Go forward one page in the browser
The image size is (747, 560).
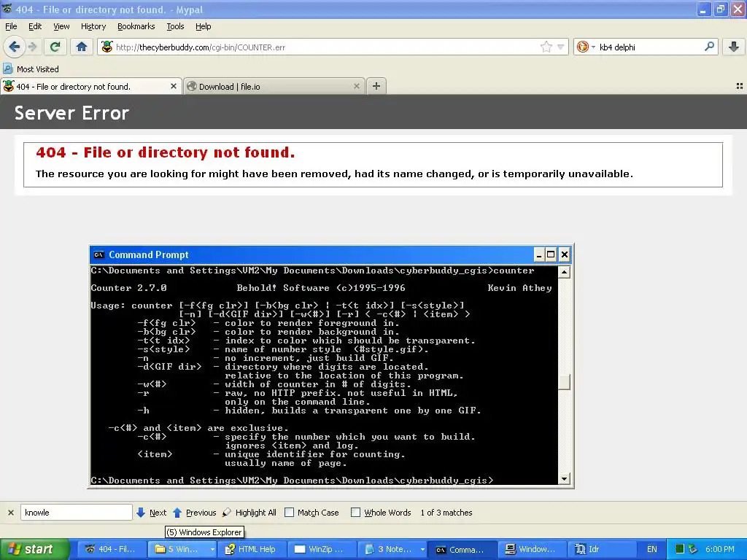(x=32, y=47)
